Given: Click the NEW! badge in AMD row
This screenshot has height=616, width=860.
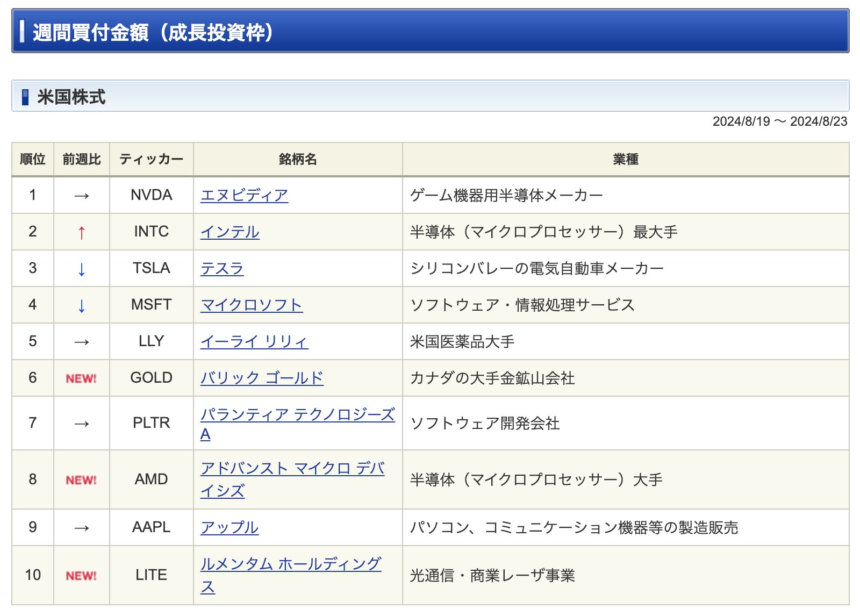Looking at the screenshot, I should (81, 480).
